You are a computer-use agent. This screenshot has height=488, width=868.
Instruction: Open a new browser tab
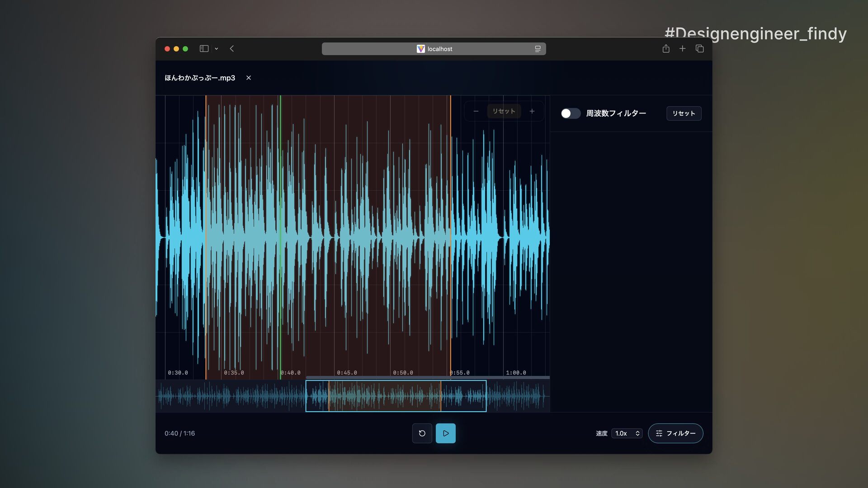tap(683, 48)
